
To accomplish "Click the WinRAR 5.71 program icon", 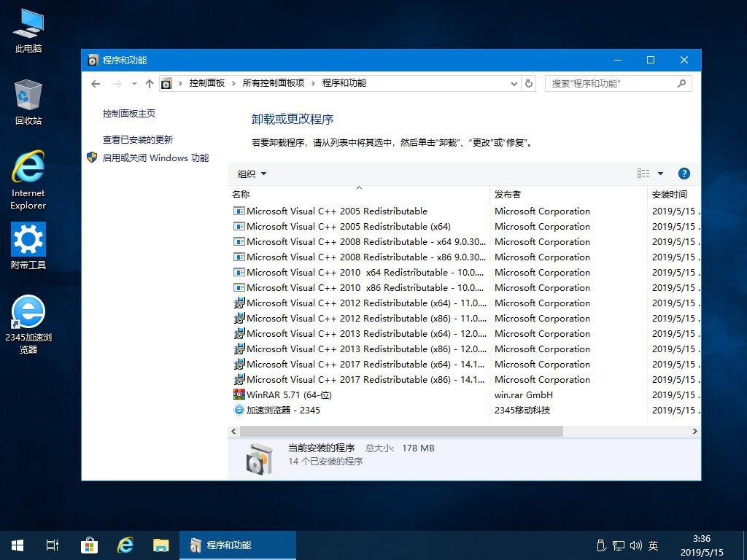I will 239,394.
